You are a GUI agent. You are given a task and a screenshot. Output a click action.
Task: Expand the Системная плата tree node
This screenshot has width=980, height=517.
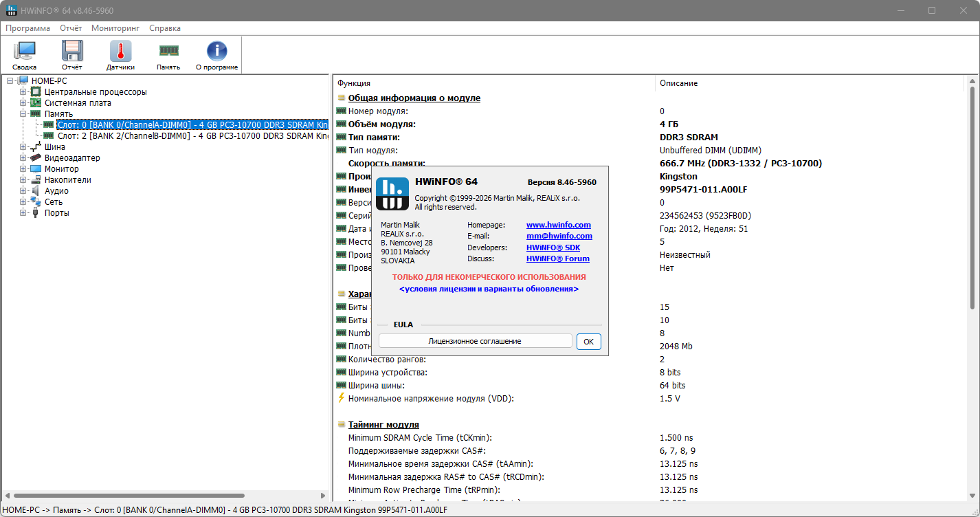(23, 103)
